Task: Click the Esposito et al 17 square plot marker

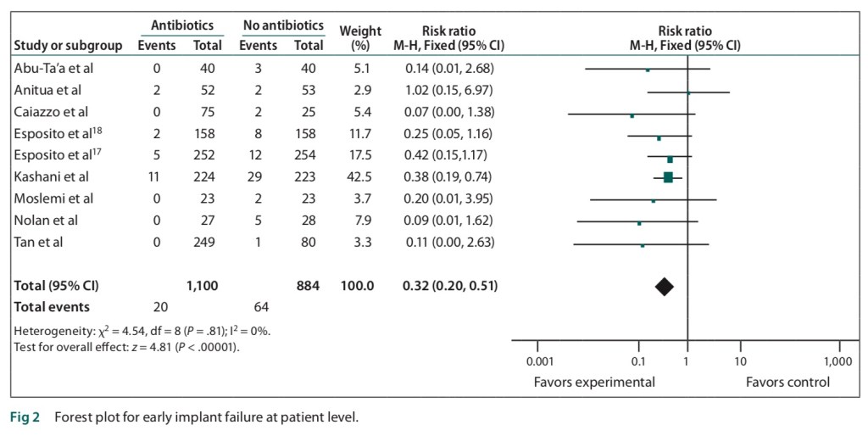Action: coord(670,159)
